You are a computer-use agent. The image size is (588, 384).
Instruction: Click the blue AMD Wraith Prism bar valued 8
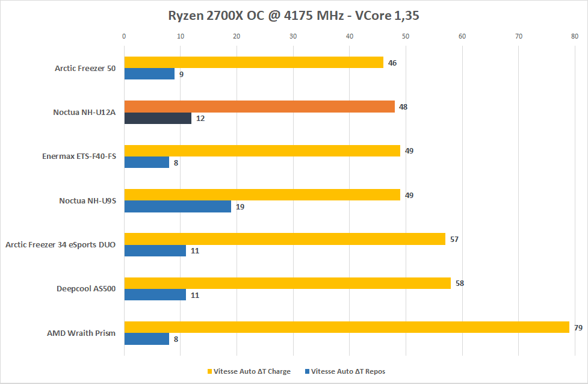coord(147,339)
